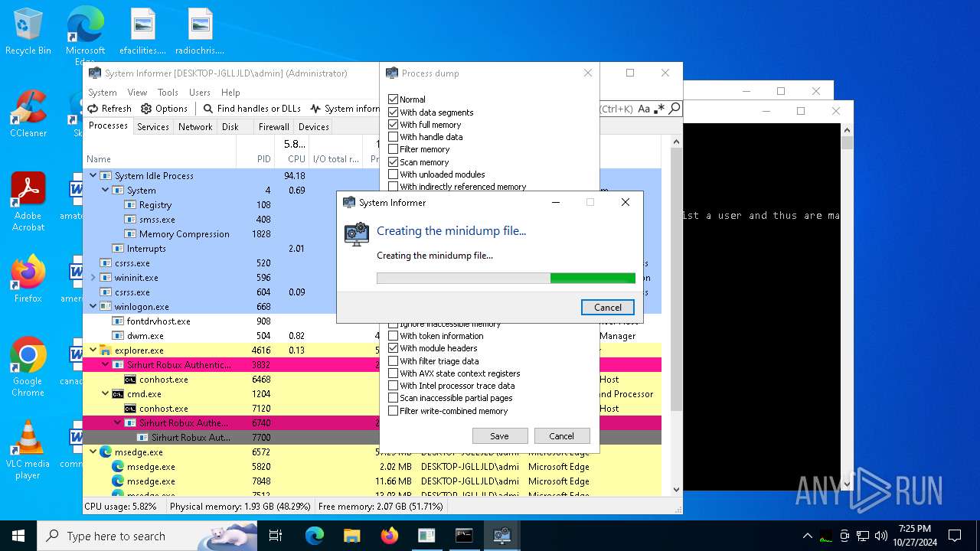The image size is (980, 551).
Task: Open Microsoft Edge desktop shortcut
Action: point(85,34)
